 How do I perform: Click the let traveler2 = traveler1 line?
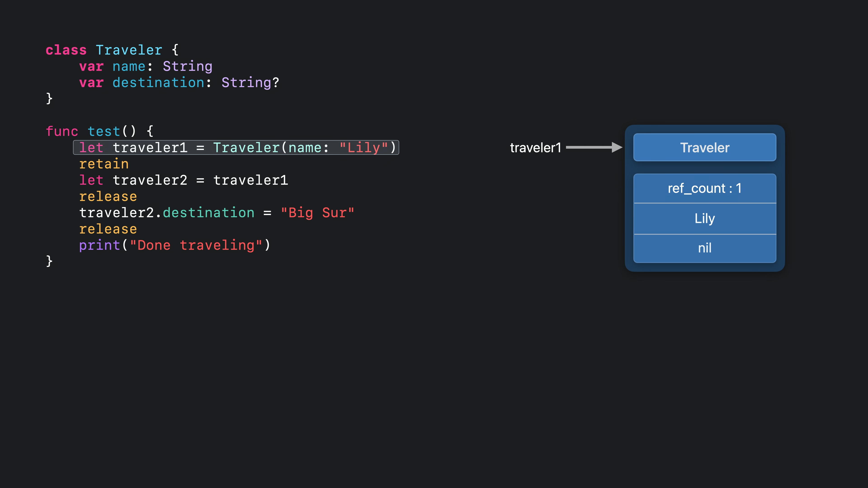(x=183, y=180)
